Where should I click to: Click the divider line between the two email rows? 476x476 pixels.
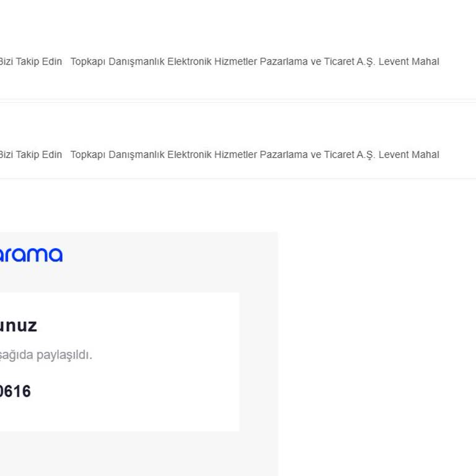click(x=238, y=101)
